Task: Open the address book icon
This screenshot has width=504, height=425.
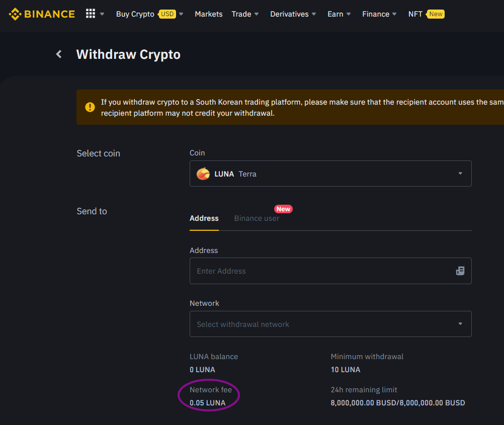Action: coord(460,271)
